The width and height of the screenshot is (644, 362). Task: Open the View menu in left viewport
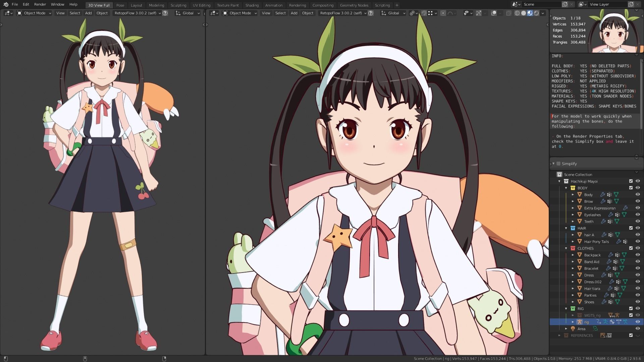coord(60,13)
